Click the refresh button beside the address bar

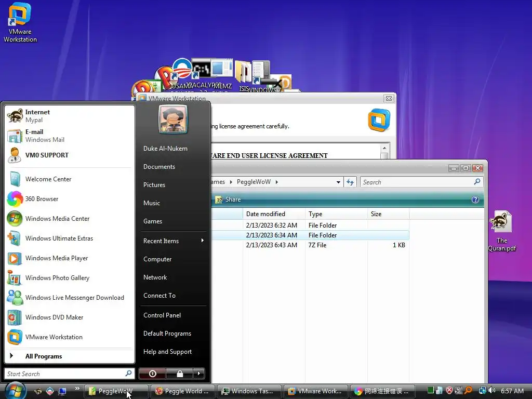[350, 182]
